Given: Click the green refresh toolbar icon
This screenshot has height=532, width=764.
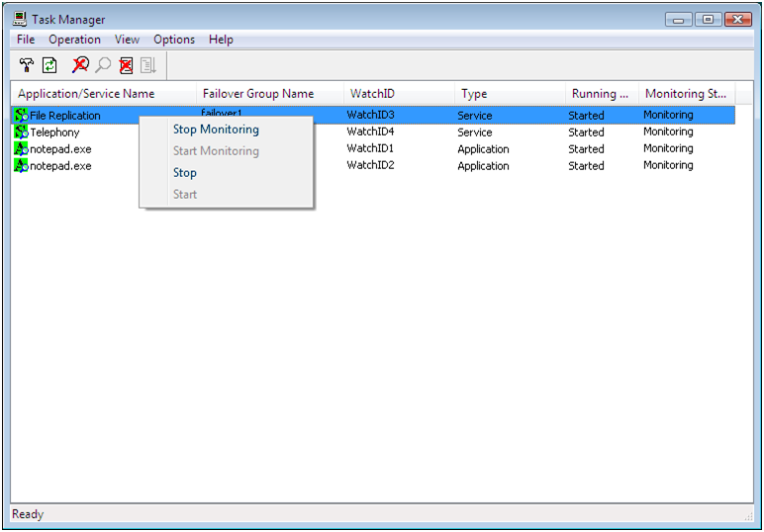Looking at the screenshot, I should (49, 65).
